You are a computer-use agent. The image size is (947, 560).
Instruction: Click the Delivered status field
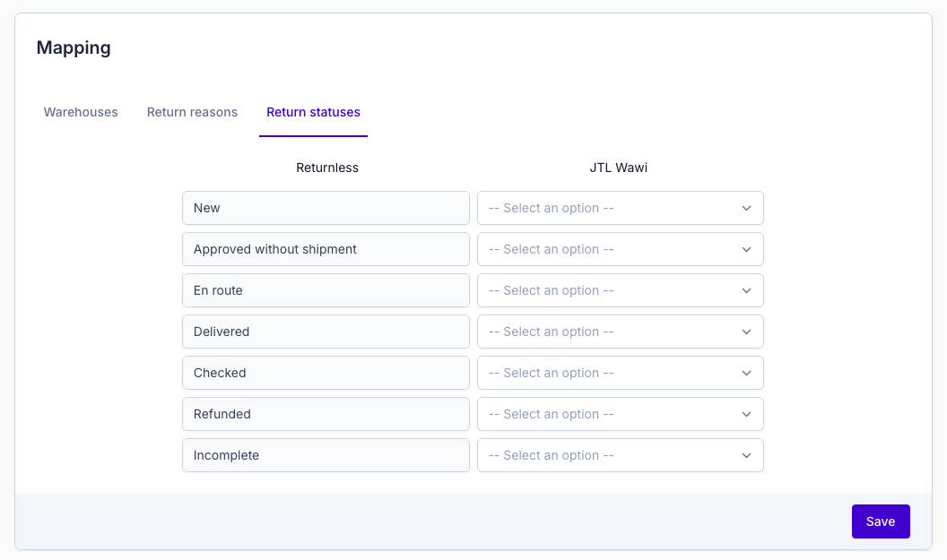[326, 332]
